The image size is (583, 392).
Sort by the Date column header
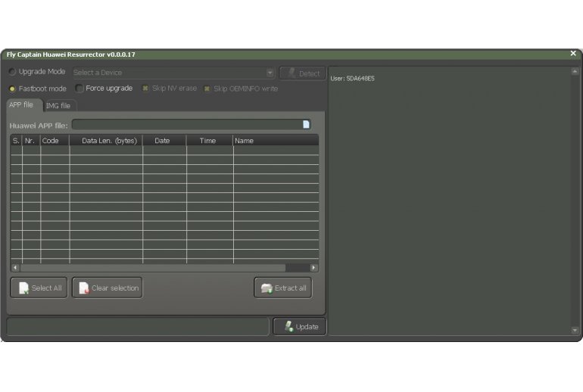(x=164, y=141)
